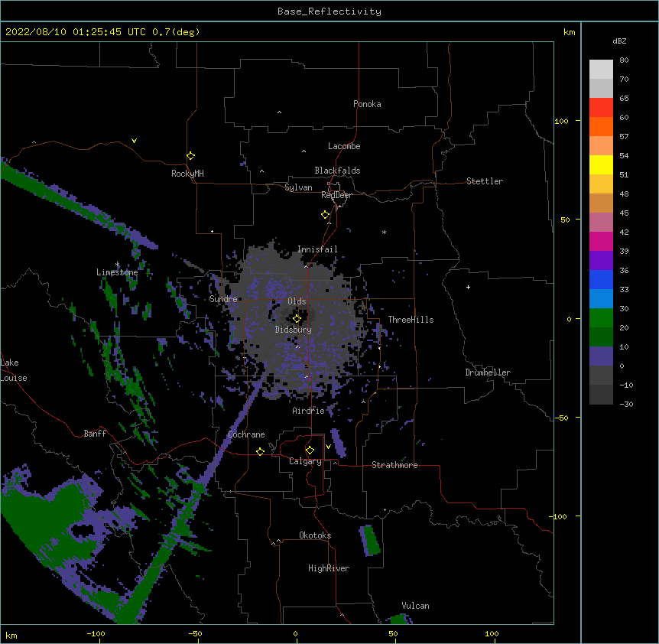This screenshot has height=644, width=659.
Task: Pick the purple 39-36 dBZ legend swatch
Action: [601, 261]
